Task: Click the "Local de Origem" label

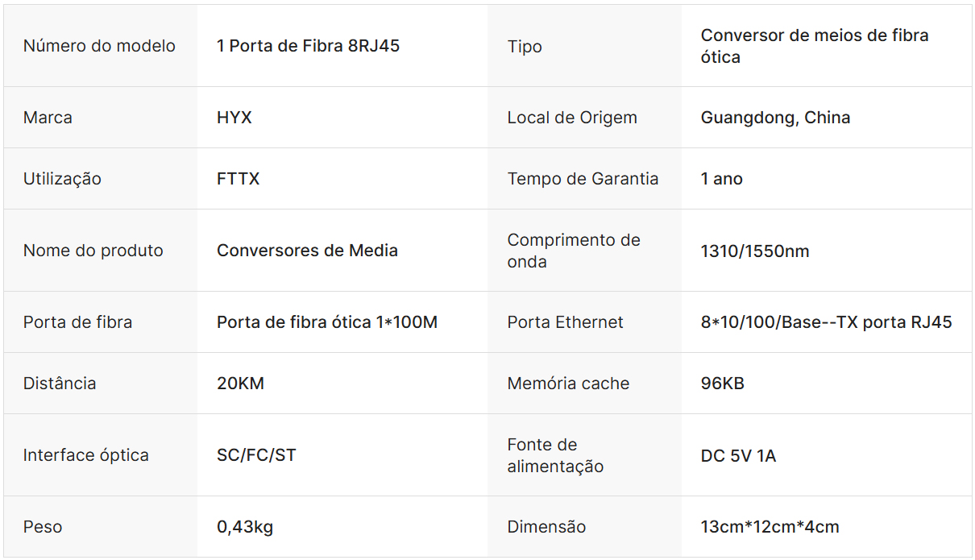Action: 572,118
